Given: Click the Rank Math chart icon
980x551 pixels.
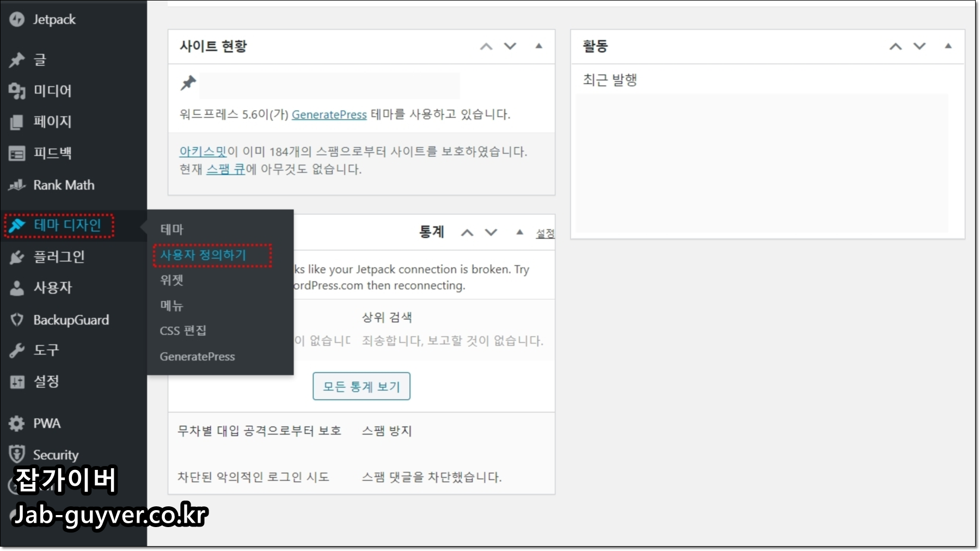Looking at the screenshot, I should click(17, 185).
